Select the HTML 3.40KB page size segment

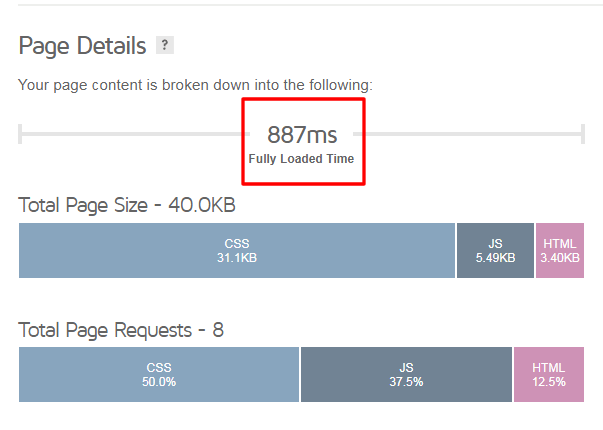coord(560,250)
